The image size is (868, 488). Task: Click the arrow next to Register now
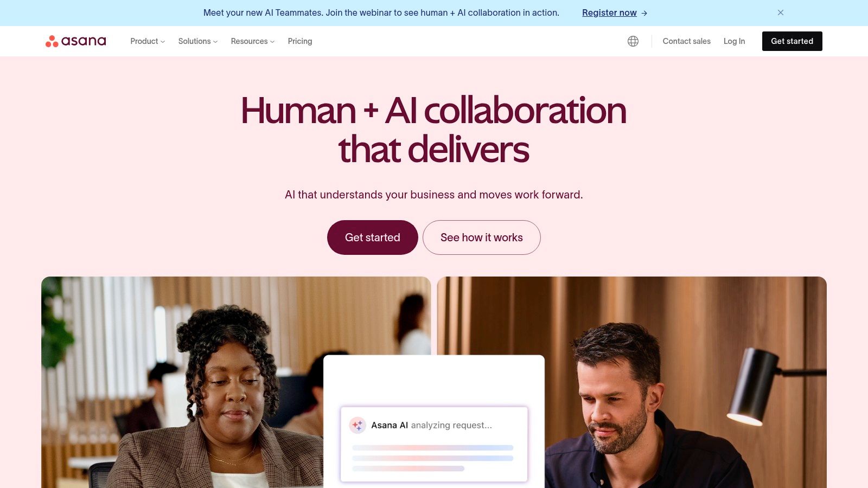644,13
